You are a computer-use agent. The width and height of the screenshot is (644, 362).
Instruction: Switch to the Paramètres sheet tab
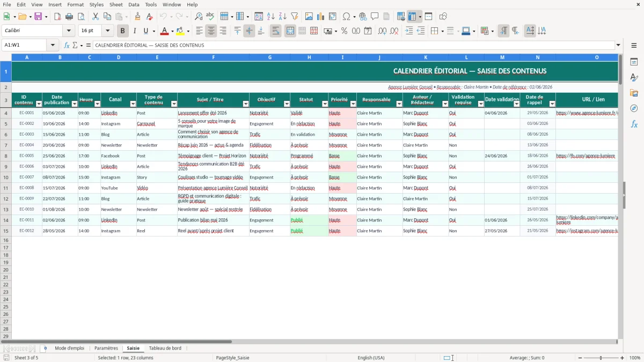(106, 348)
